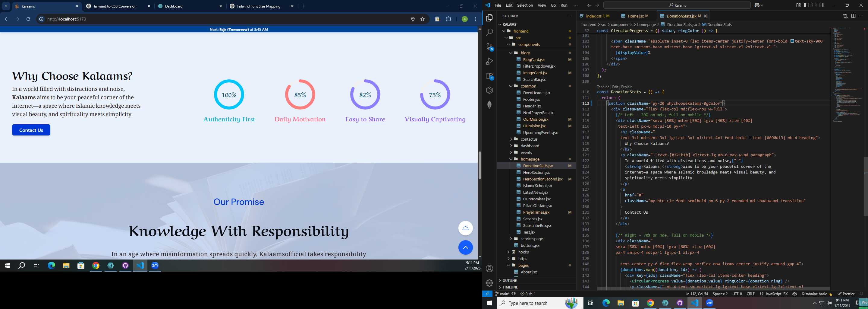Click the text-sky-900 color swatch

(792, 41)
